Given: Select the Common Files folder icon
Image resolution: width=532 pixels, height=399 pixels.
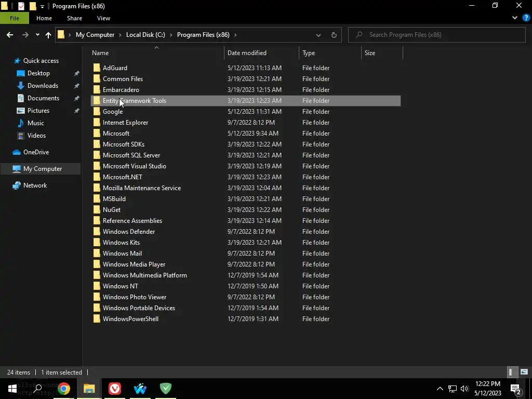Looking at the screenshot, I should point(97,79).
